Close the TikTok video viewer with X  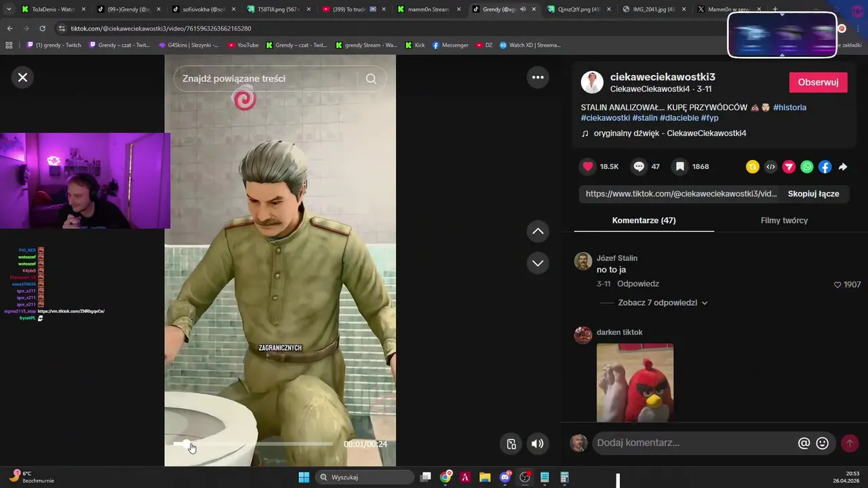click(22, 77)
